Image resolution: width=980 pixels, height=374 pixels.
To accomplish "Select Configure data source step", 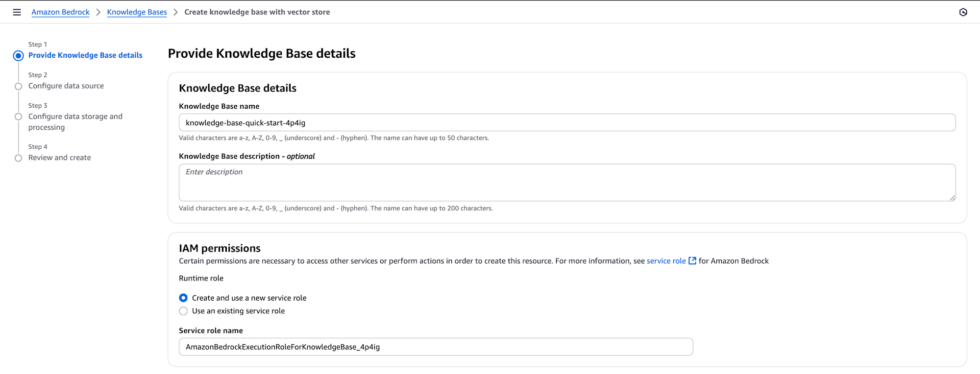I will point(66,86).
